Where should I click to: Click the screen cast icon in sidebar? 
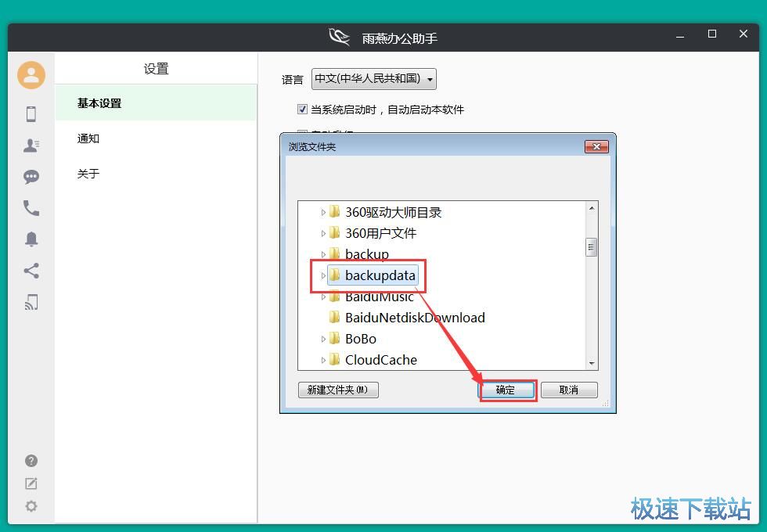(31, 303)
